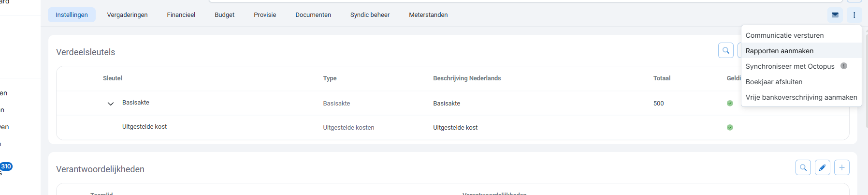Select Boekjaar afsluiten menu option
868x195 pixels.
click(x=774, y=82)
